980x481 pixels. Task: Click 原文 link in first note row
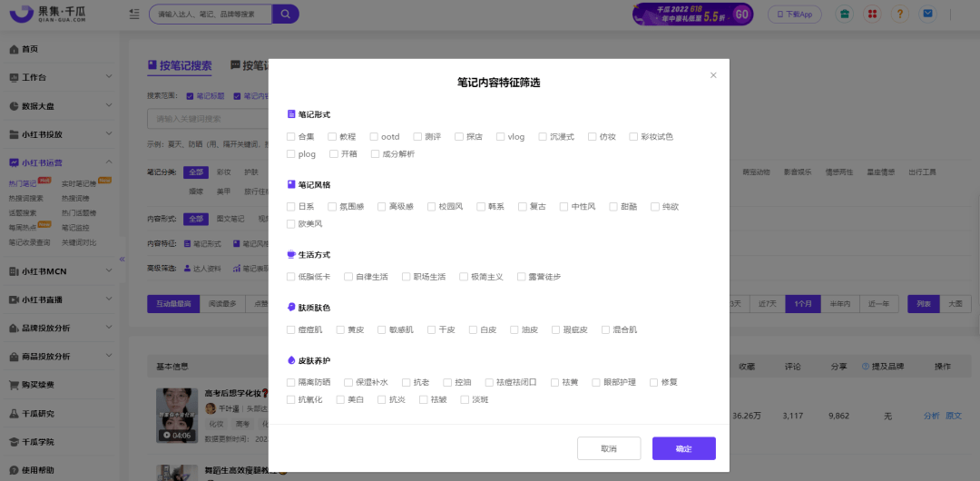pyautogui.click(x=954, y=416)
